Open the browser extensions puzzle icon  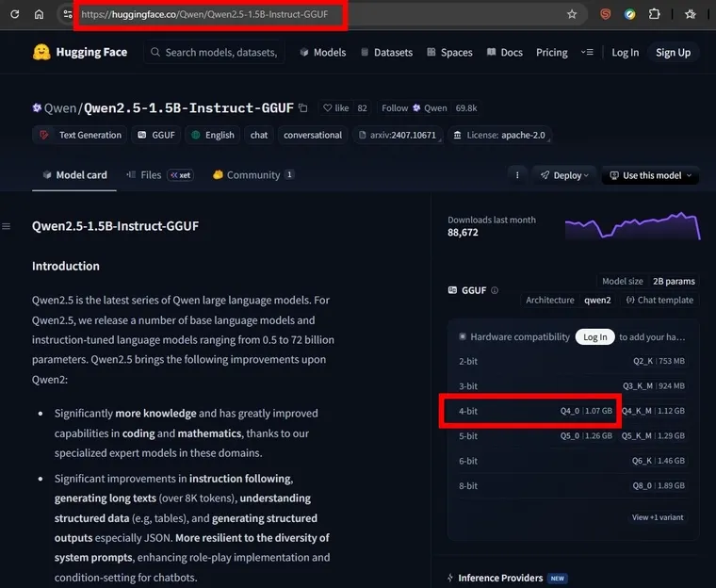point(655,14)
